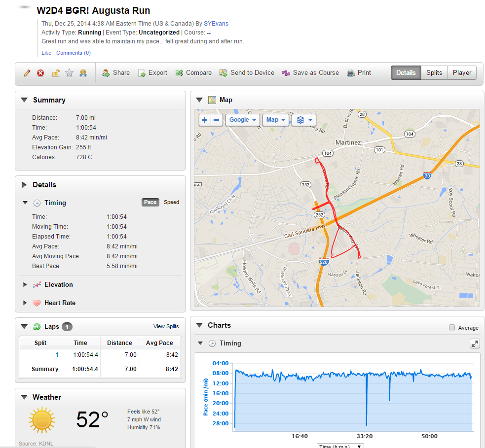Click the Export button
The height and width of the screenshot is (448, 485).
tap(152, 73)
